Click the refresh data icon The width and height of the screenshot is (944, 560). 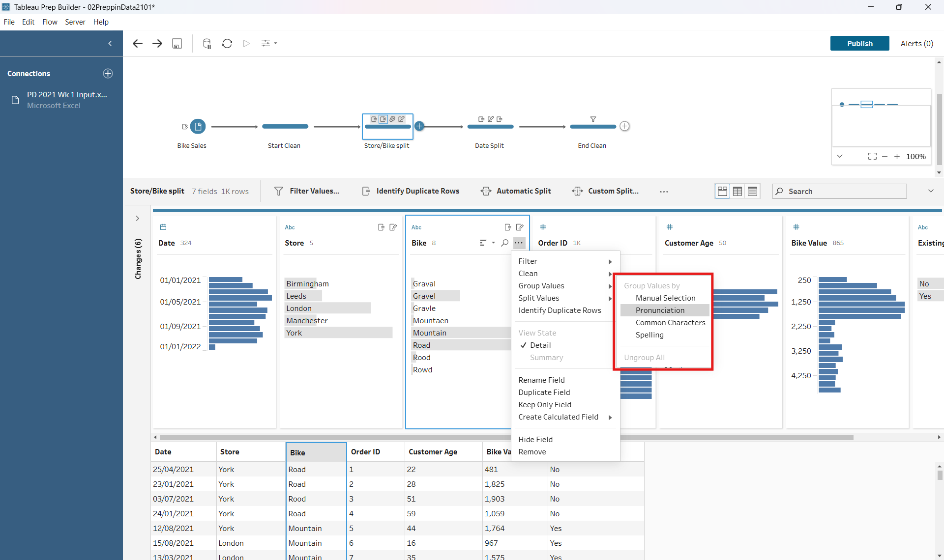(227, 44)
